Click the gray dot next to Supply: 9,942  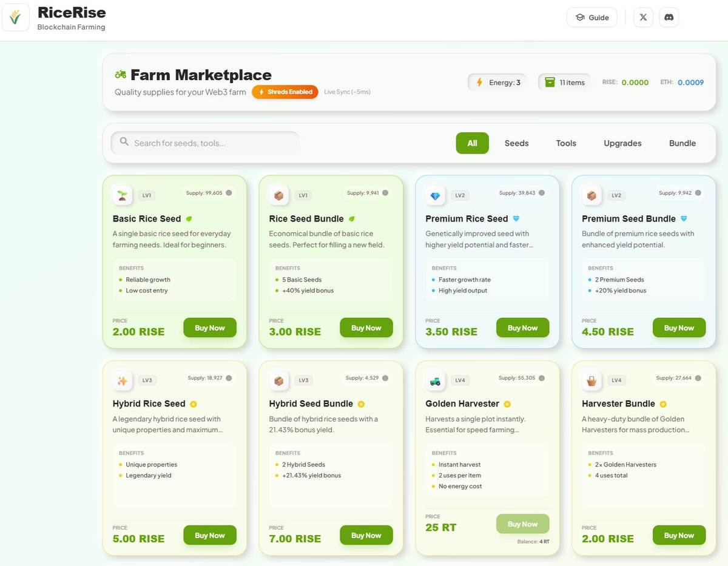(x=698, y=193)
